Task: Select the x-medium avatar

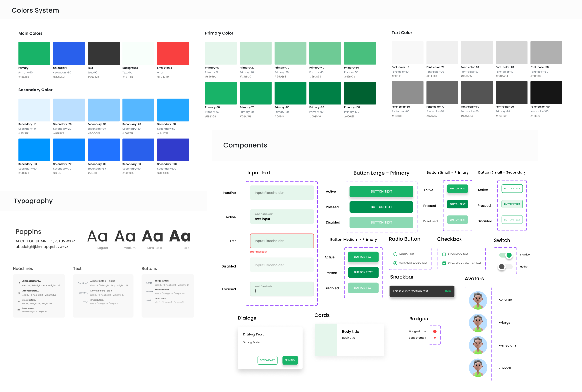Action: [x=478, y=345]
